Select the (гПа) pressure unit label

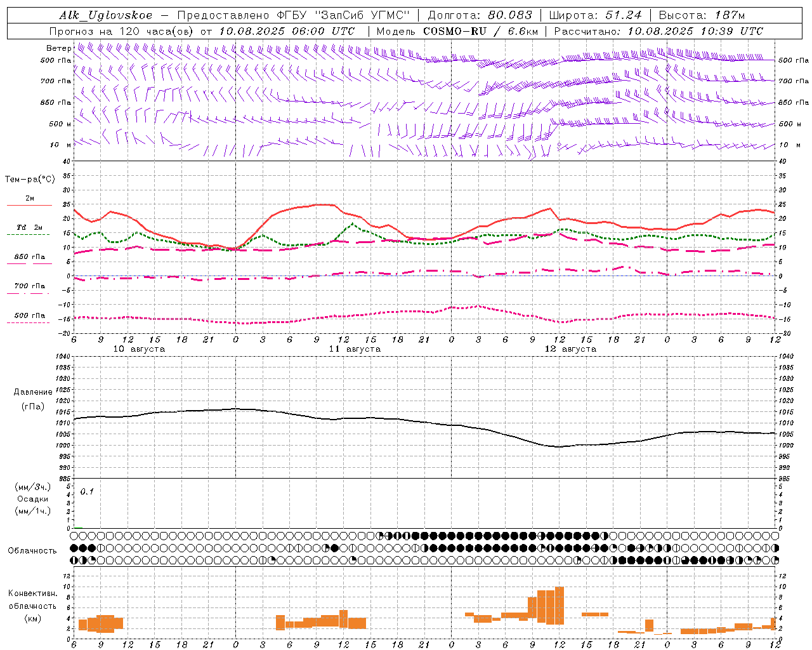(32, 407)
